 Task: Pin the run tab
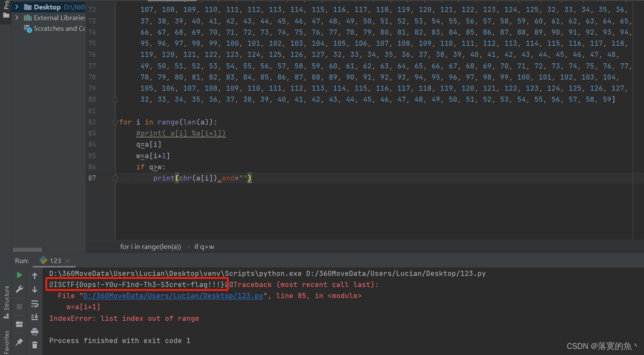(19, 342)
